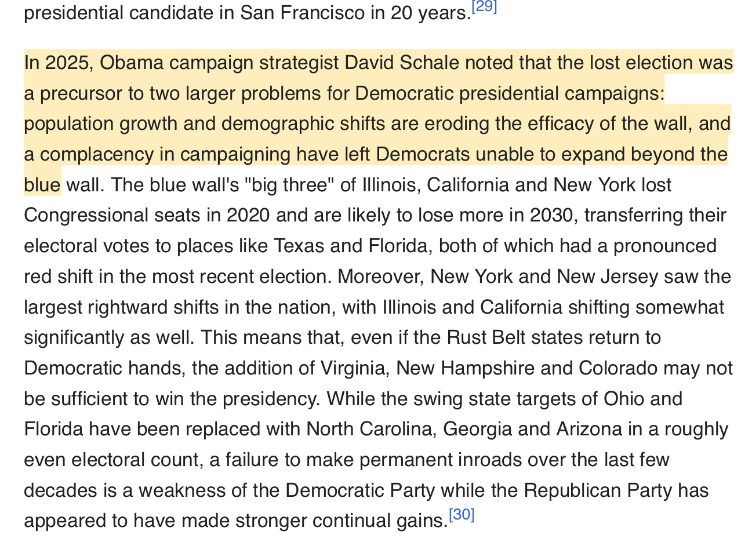The height and width of the screenshot is (560, 752).
Task: Click the word "Colorado" in the text
Action: coord(619,368)
